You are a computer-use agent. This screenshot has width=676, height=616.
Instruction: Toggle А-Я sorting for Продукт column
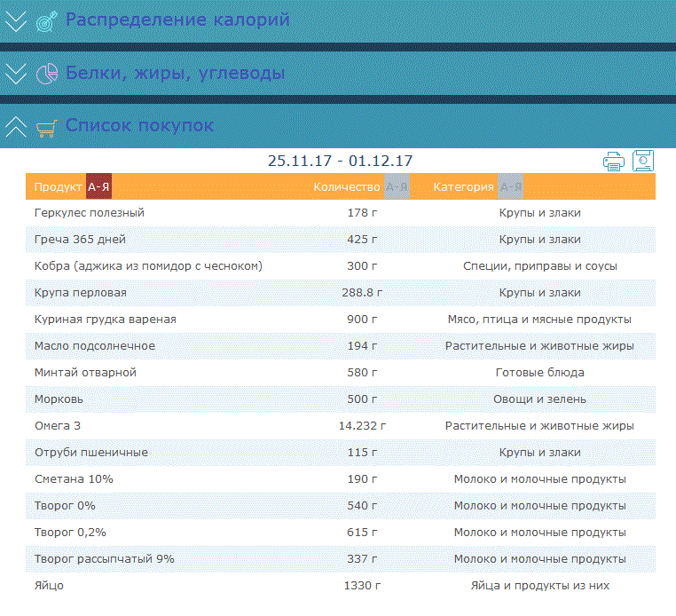(98, 186)
